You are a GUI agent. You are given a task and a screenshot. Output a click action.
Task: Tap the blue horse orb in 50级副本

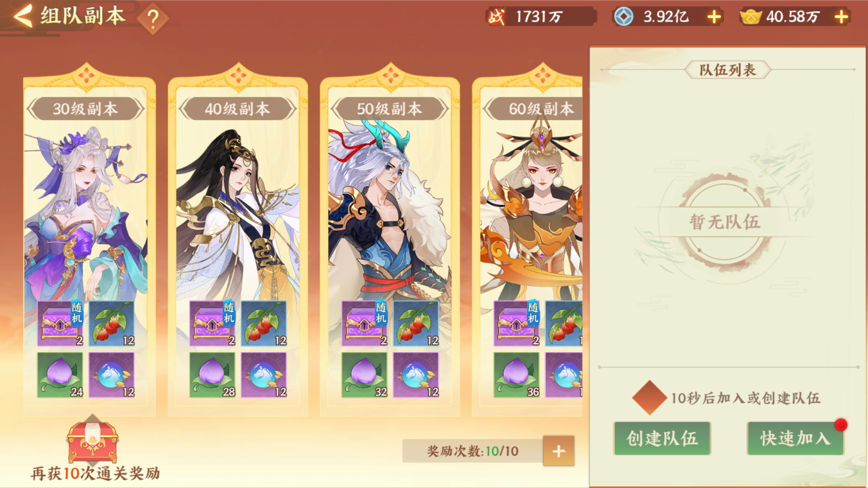coord(416,375)
